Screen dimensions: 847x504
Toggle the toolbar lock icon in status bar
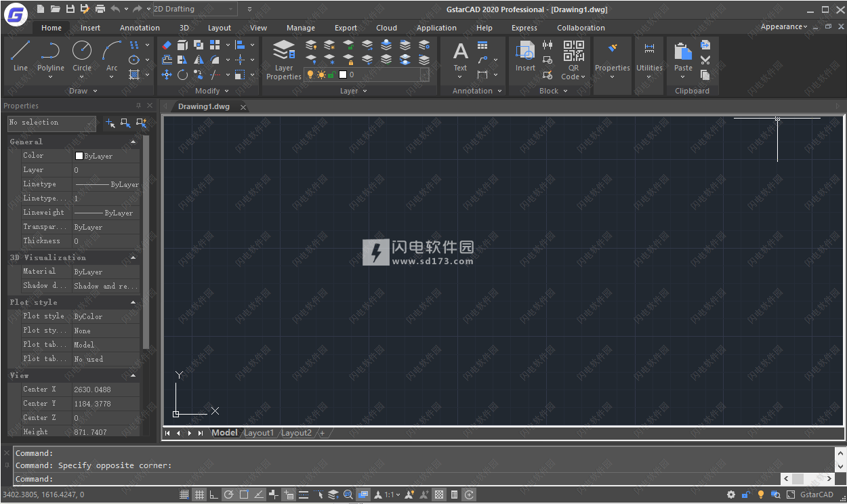(x=746, y=495)
